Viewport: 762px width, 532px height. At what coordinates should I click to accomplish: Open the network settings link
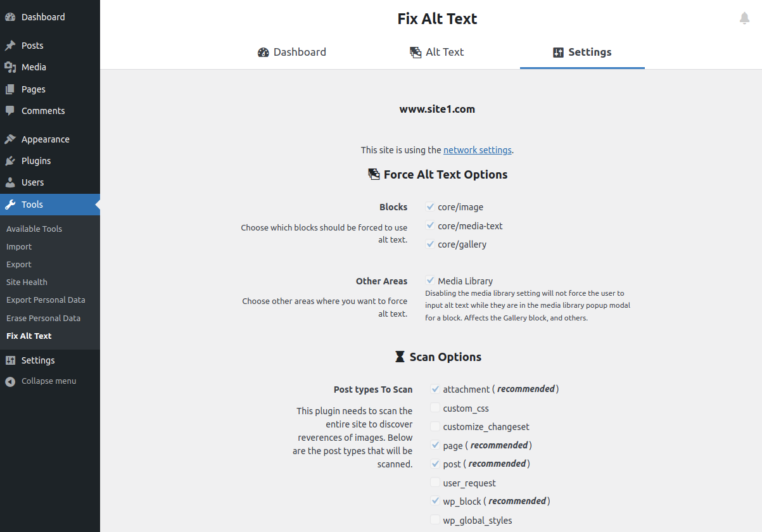478,150
